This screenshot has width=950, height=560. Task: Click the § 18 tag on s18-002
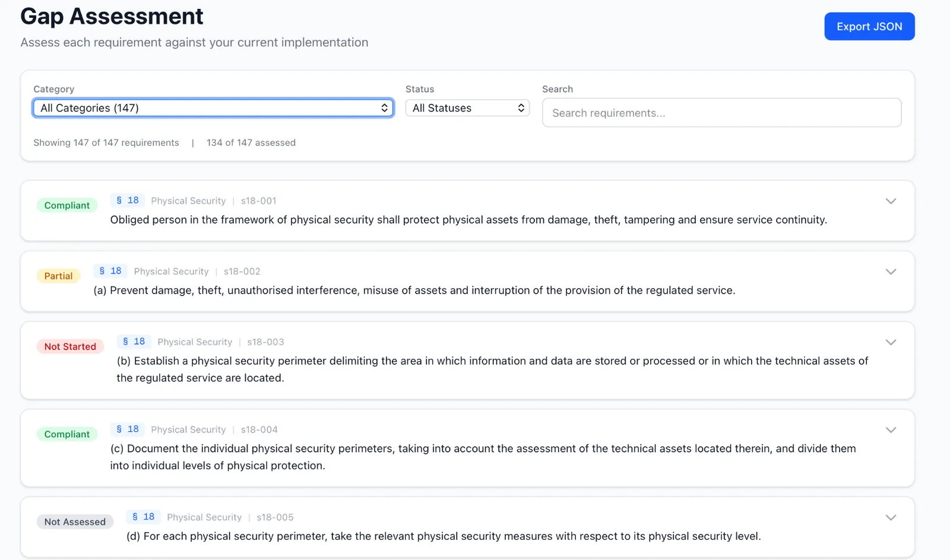click(x=110, y=271)
